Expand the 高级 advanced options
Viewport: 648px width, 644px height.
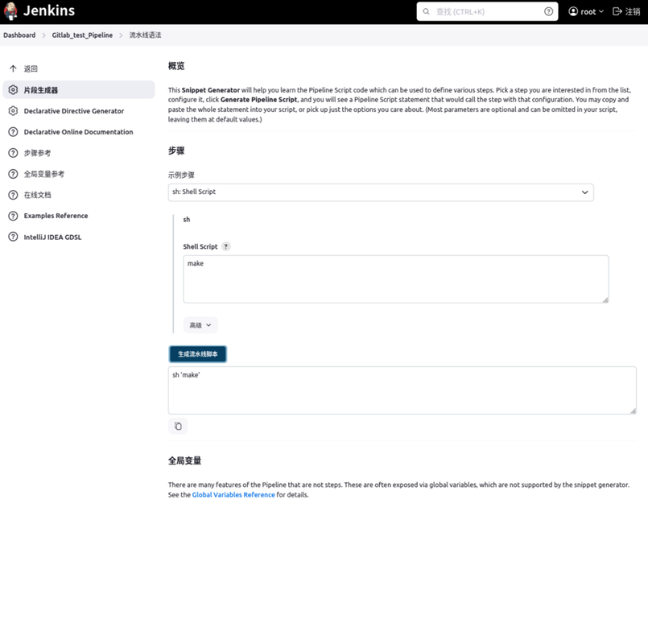(200, 325)
